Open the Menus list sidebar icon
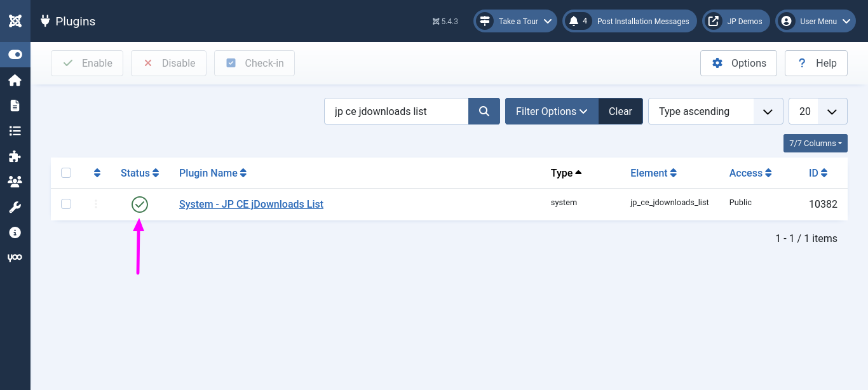This screenshot has height=390, width=868. pos(15,131)
